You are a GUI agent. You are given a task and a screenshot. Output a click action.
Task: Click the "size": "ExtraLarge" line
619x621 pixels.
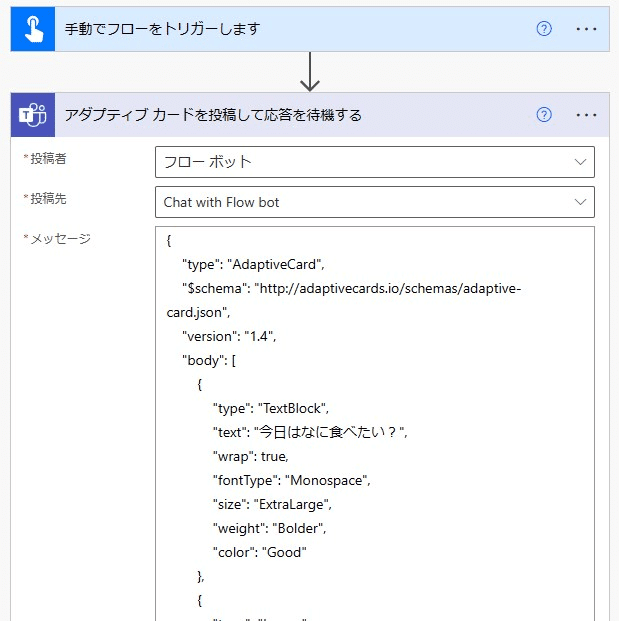(x=272, y=504)
